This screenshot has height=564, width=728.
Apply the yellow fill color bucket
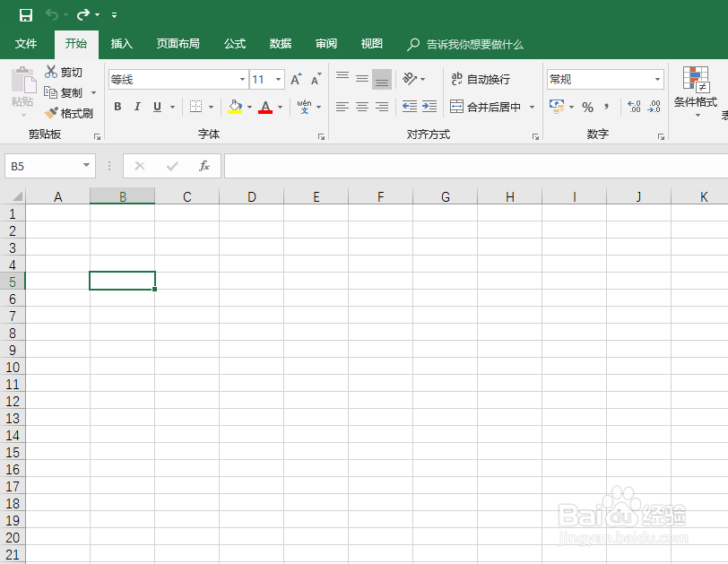click(x=235, y=107)
